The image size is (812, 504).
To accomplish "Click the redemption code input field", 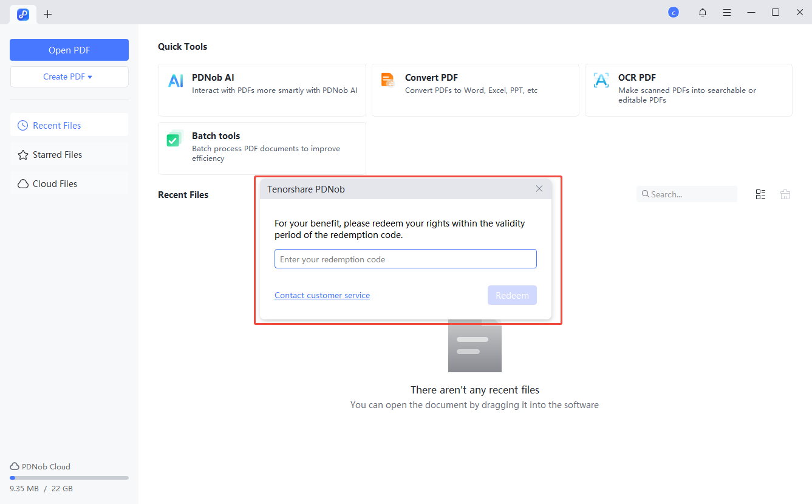I will tap(406, 259).
